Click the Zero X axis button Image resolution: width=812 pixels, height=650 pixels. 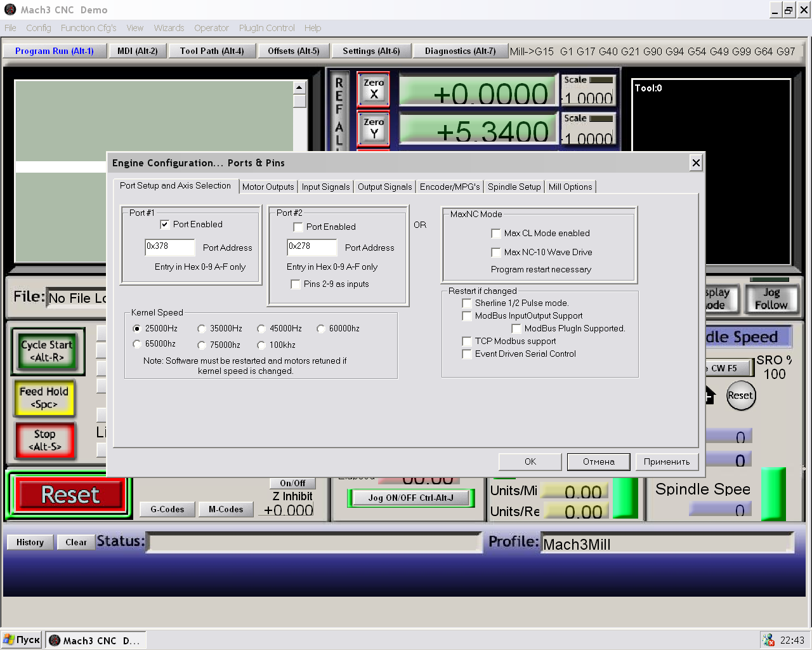click(x=373, y=89)
